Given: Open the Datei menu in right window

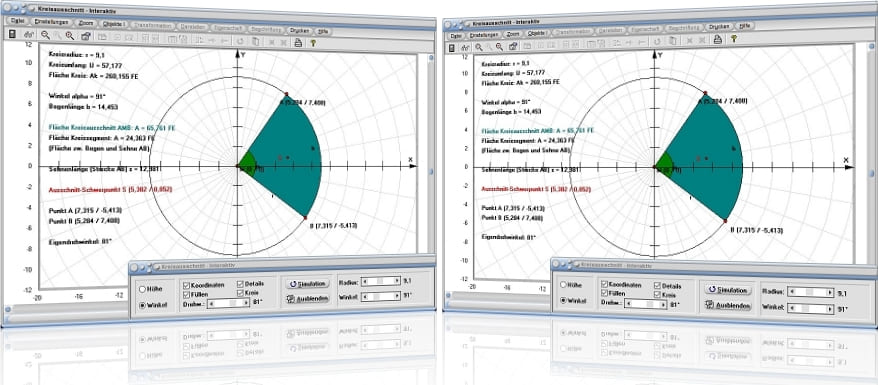Looking at the screenshot, I should click(455, 35).
